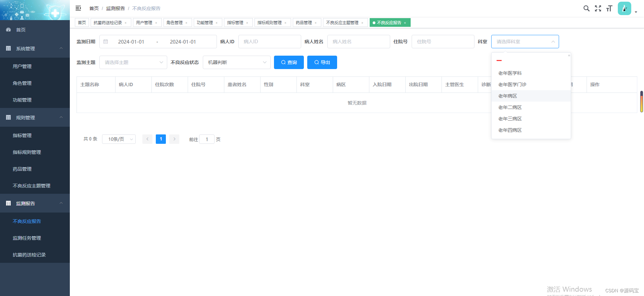Collapse the 监测报告 sidebar group

point(61,203)
